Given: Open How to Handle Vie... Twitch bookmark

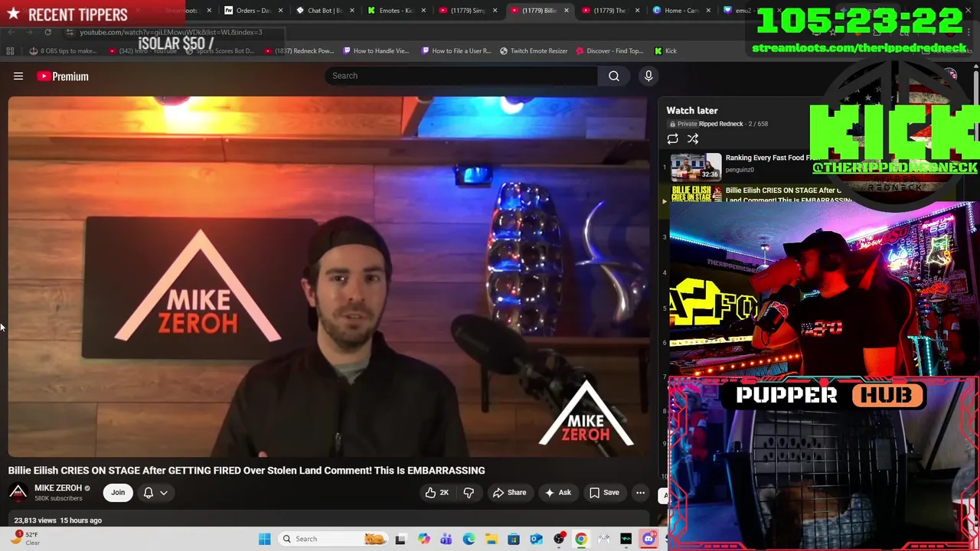Looking at the screenshot, I should point(376,51).
